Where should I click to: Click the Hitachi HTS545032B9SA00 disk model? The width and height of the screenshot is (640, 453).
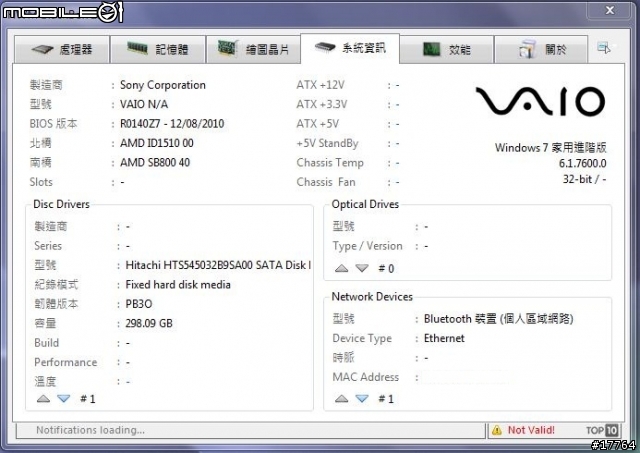click(x=218, y=265)
